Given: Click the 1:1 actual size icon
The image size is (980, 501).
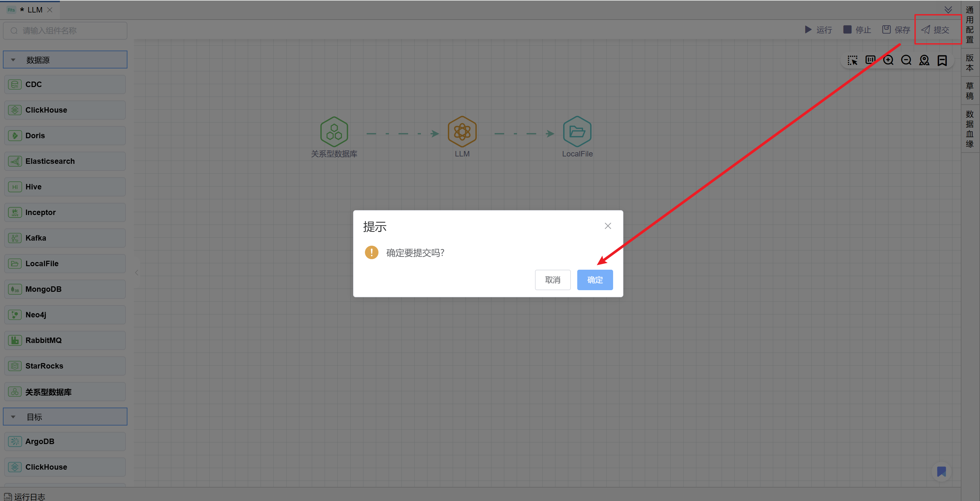Looking at the screenshot, I should 870,60.
